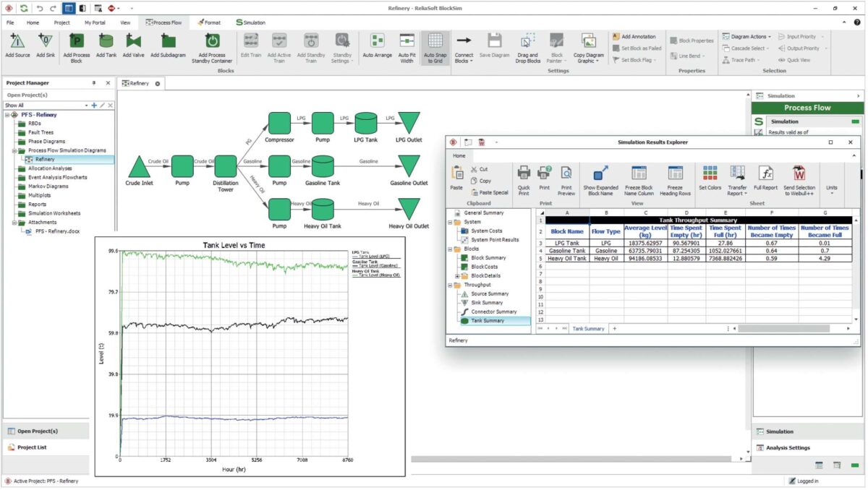Click the help question mark icon

(856, 22)
